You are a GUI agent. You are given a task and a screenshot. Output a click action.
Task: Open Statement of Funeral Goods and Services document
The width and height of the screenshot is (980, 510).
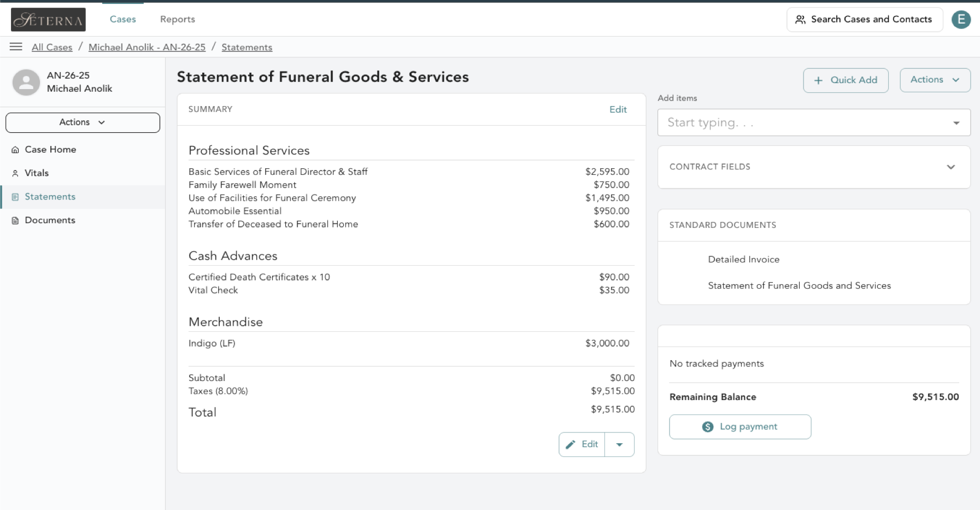click(x=799, y=286)
